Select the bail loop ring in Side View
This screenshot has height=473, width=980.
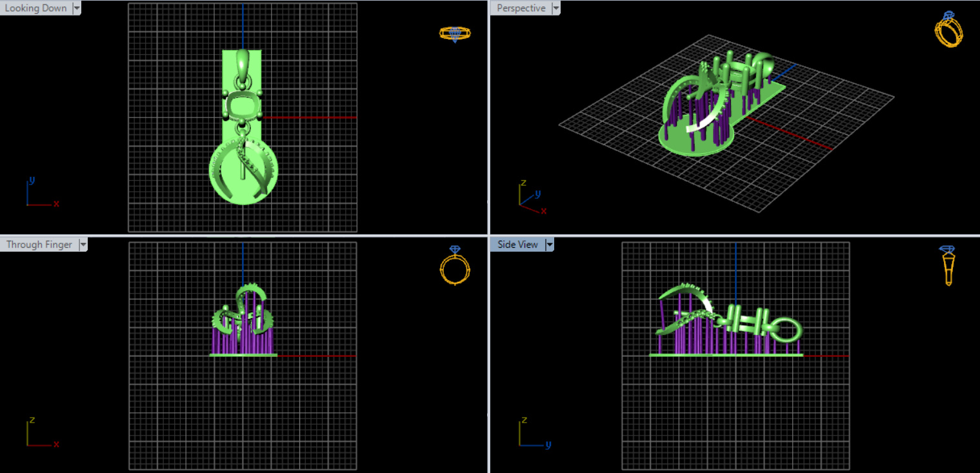785,329
